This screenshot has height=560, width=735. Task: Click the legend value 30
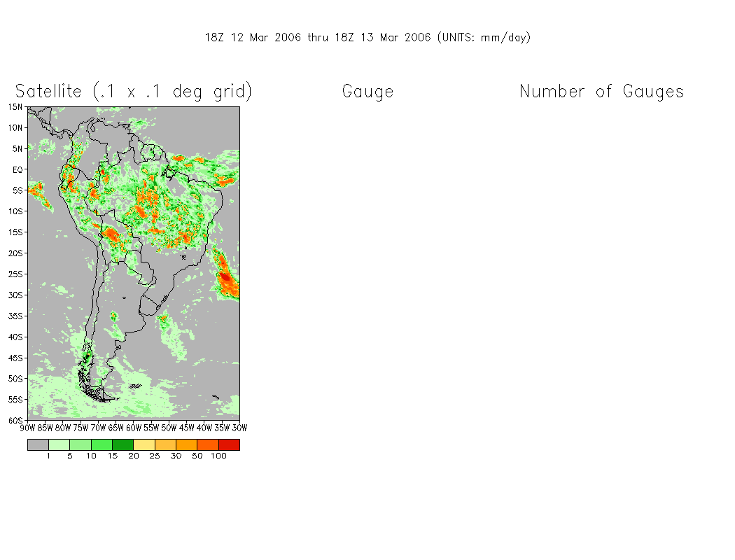(x=176, y=456)
